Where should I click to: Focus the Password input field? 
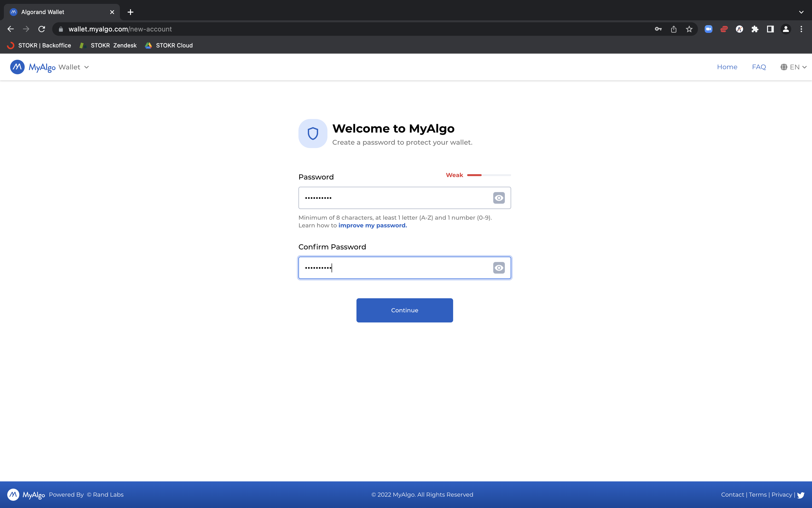point(404,198)
